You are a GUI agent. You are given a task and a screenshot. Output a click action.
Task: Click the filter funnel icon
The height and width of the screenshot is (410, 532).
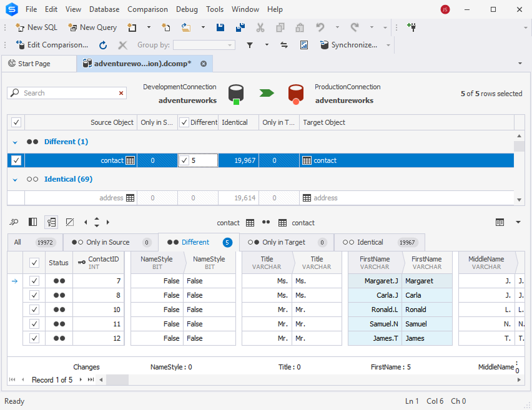250,45
